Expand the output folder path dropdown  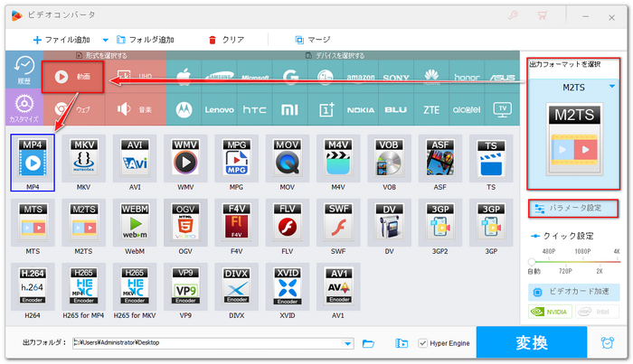[347, 343]
